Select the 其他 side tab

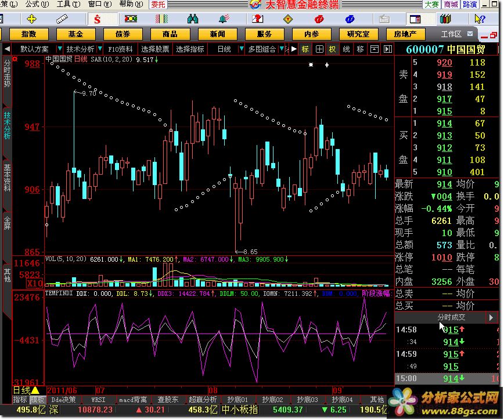[7, 275]
